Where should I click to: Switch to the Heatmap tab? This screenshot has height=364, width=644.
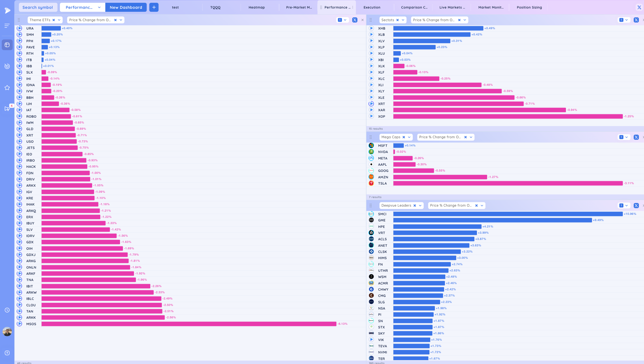pyautogui.click(x=257, y=7)
